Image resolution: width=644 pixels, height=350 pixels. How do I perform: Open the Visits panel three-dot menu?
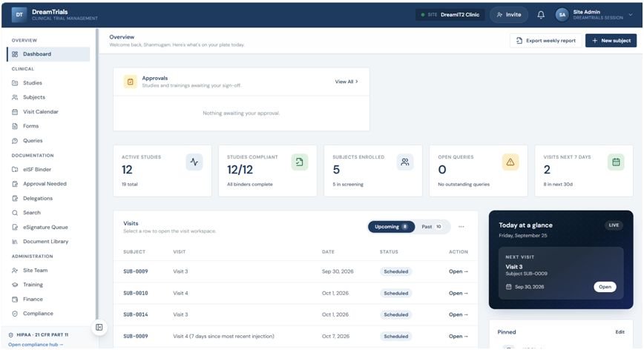(461, 226)
